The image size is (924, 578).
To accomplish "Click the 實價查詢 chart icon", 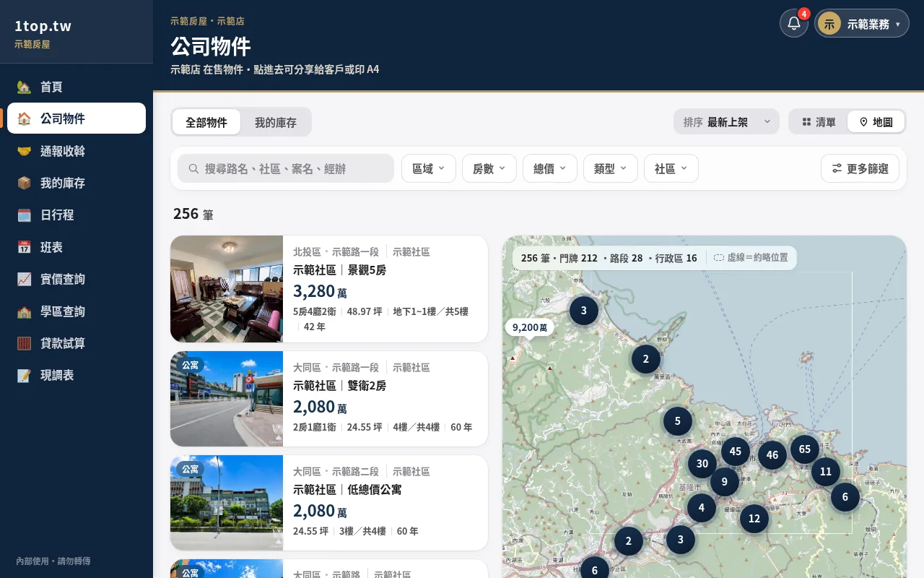I will 24,280.
